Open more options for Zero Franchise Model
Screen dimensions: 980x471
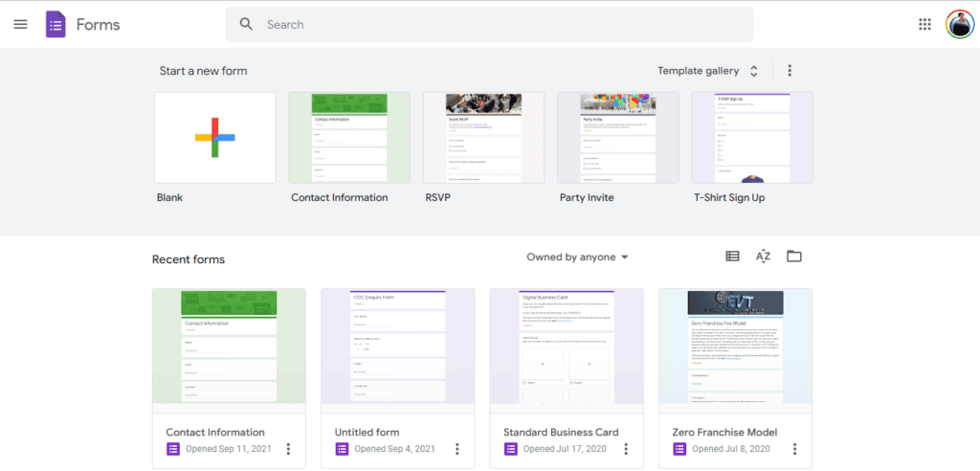pyautogui.click(x=795, y=449)
